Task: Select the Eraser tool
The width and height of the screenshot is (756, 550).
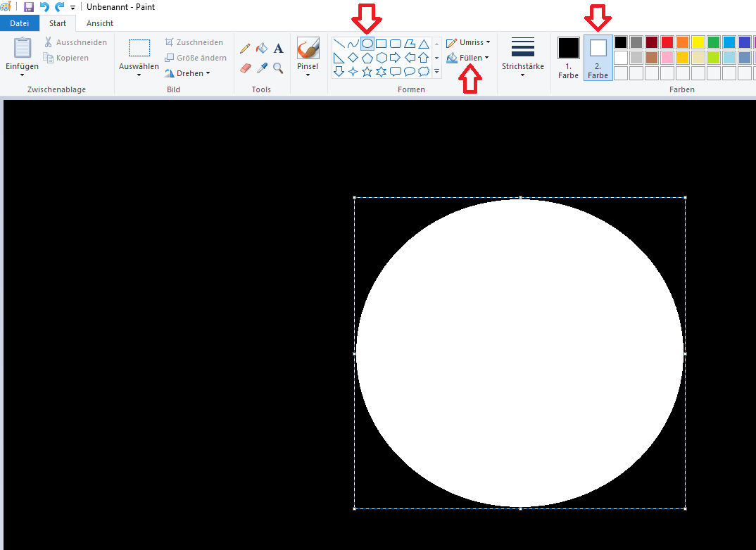Action: [246, 68]
